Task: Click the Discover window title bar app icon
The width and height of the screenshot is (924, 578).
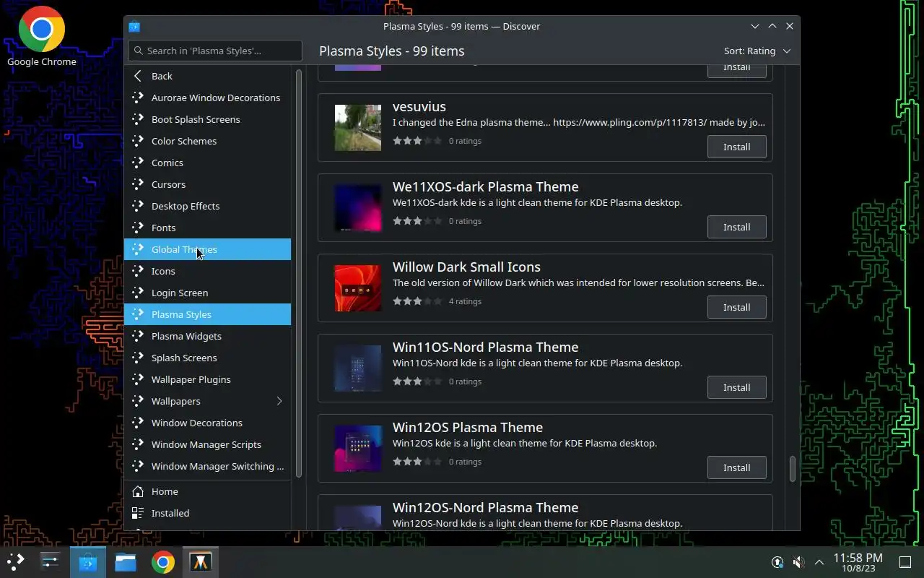Action: click(134, 26)
